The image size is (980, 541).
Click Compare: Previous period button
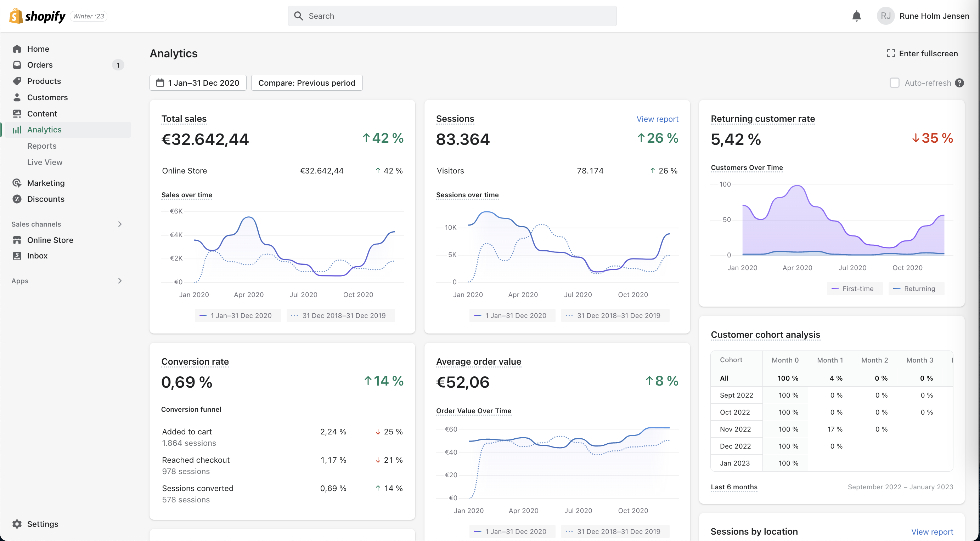click(306, 83)
